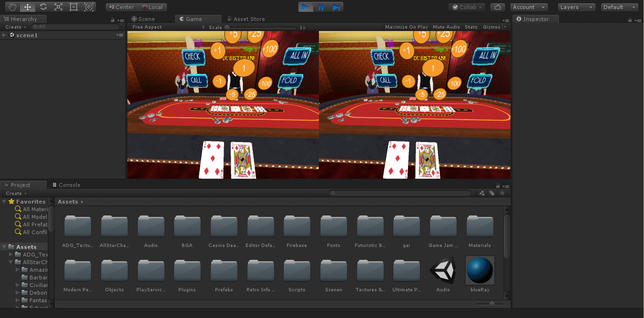The width and height of the screenshot is (644, 318).
Task: Select the Move tool
Action: pyautogui.click(x=28, y=7)
